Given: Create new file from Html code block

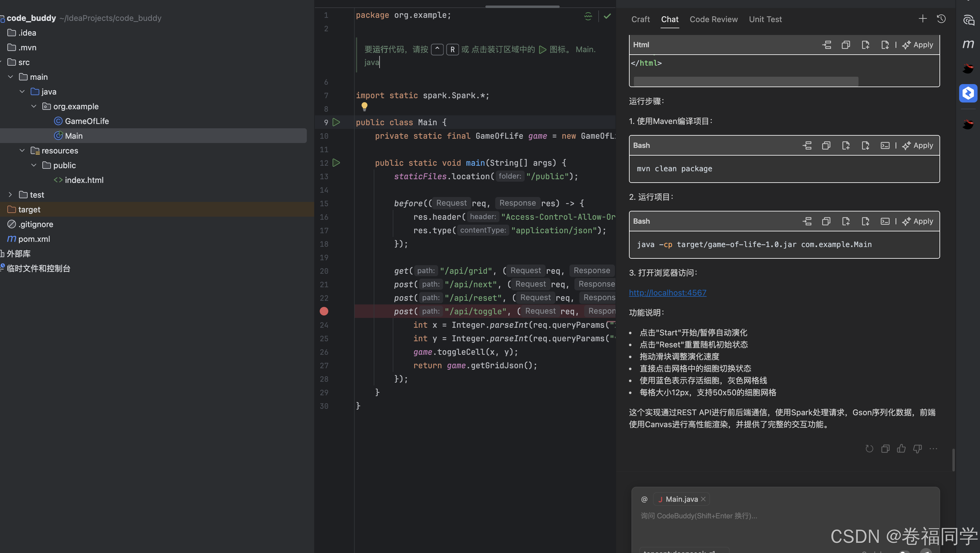Looking at the screenshot, I should coord(866,45).
